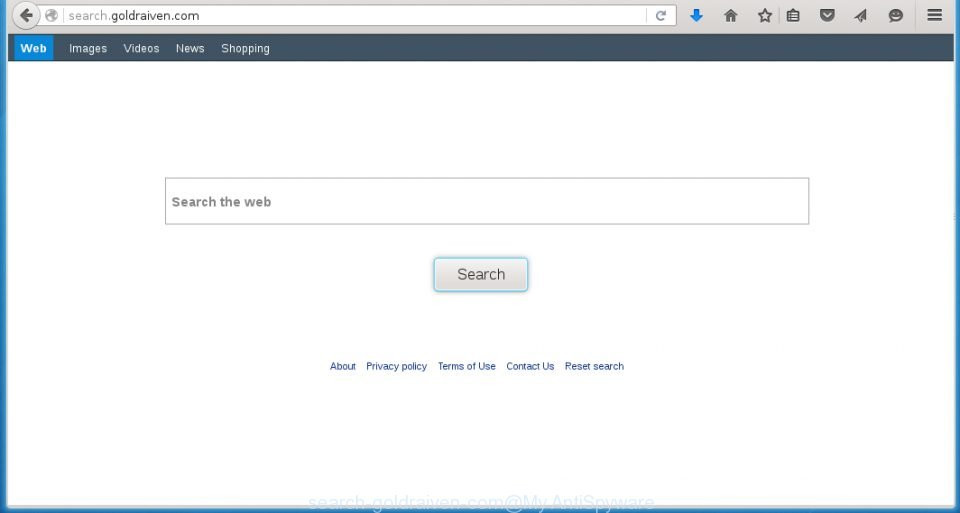Click the Reset search link
Screen dimensions: 960x513
point(594,366)
